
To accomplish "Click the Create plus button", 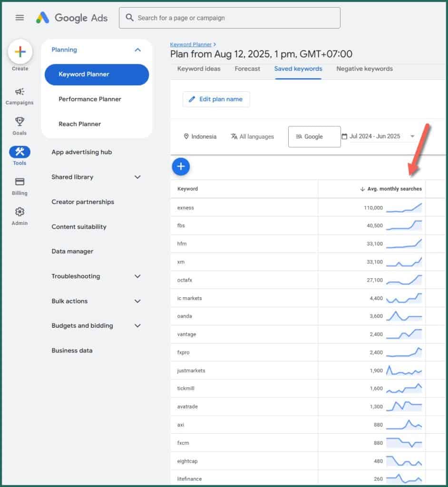I will [20, 51].
